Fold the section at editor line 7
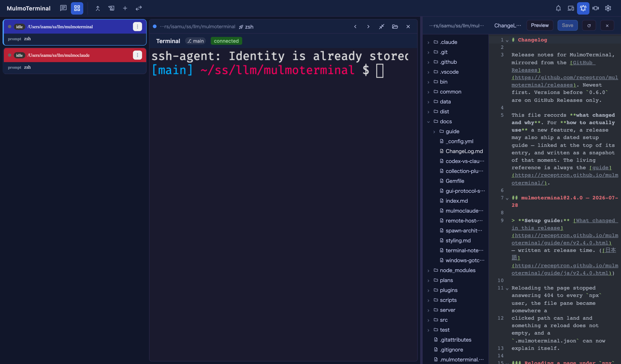Screen dimensions: 621x364 507,199
